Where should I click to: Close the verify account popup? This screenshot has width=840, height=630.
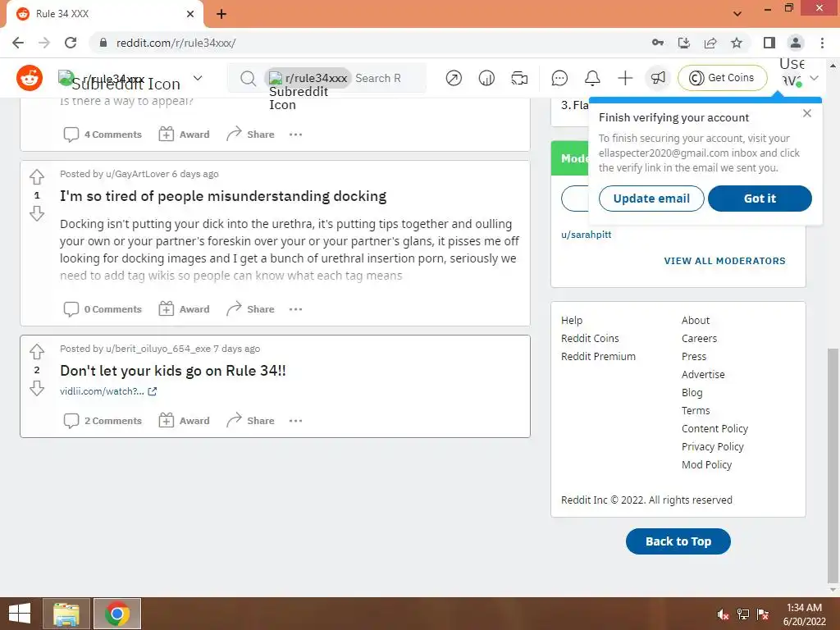(807, 113)
